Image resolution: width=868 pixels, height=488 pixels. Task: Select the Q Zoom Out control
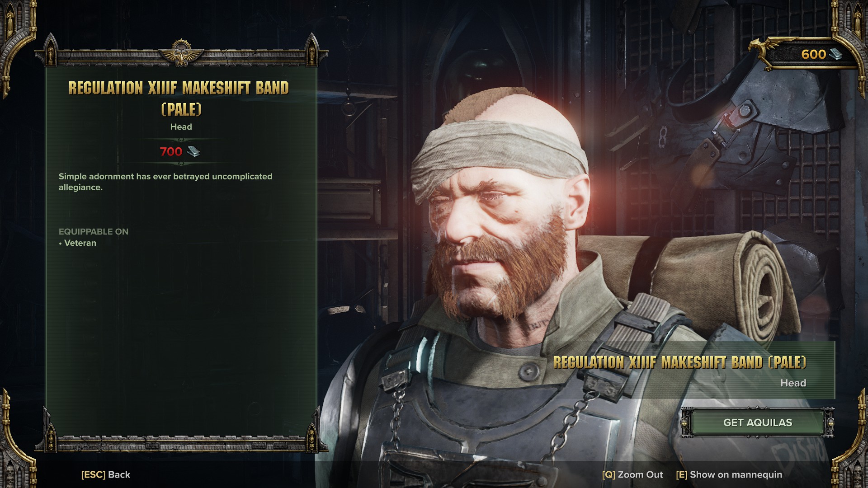[632, 474]
